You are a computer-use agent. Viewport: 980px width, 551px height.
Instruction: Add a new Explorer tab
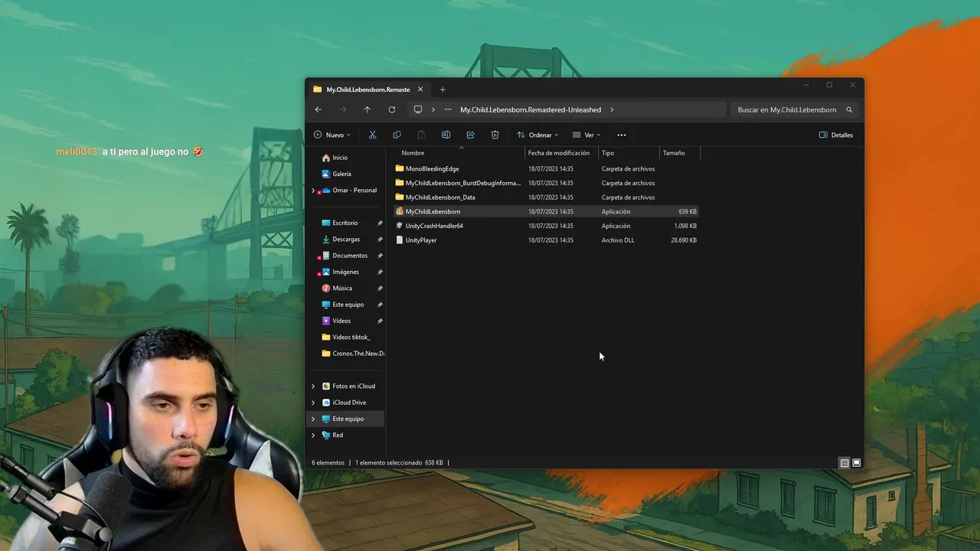pyautogui.click(x=443, y=90)
